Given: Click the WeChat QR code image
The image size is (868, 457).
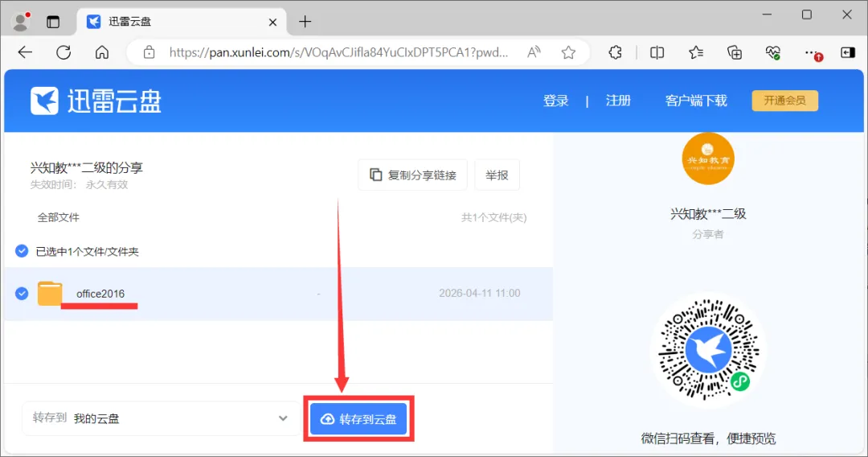Looking at the screenshot, I should click(x=708, y=350).
